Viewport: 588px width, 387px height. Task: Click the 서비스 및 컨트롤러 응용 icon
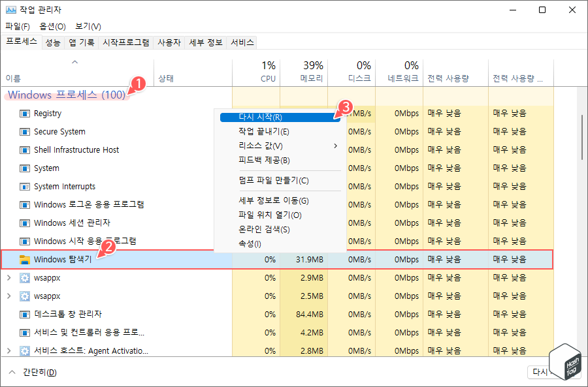coord(24,333)
